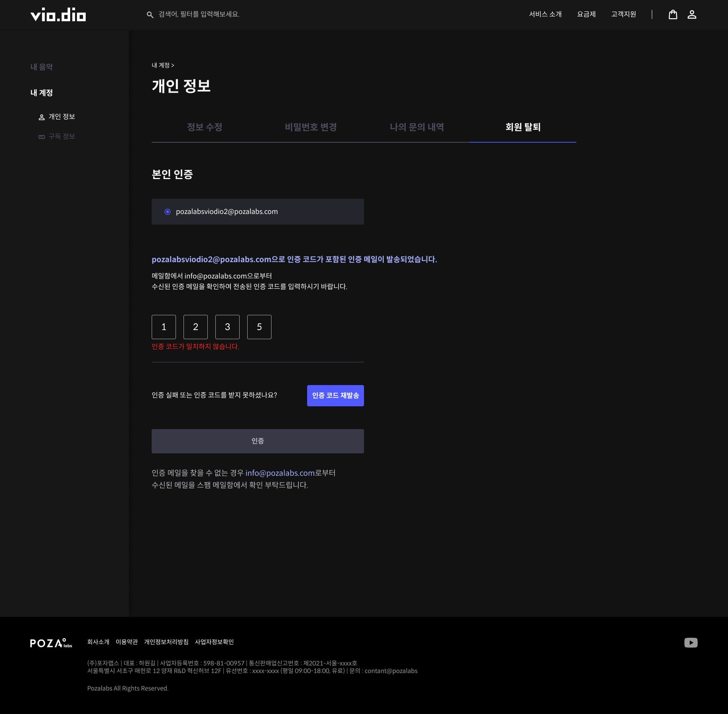Open search with the magnifier icon
Screen dimensions: 728x714
coord(150,14)
